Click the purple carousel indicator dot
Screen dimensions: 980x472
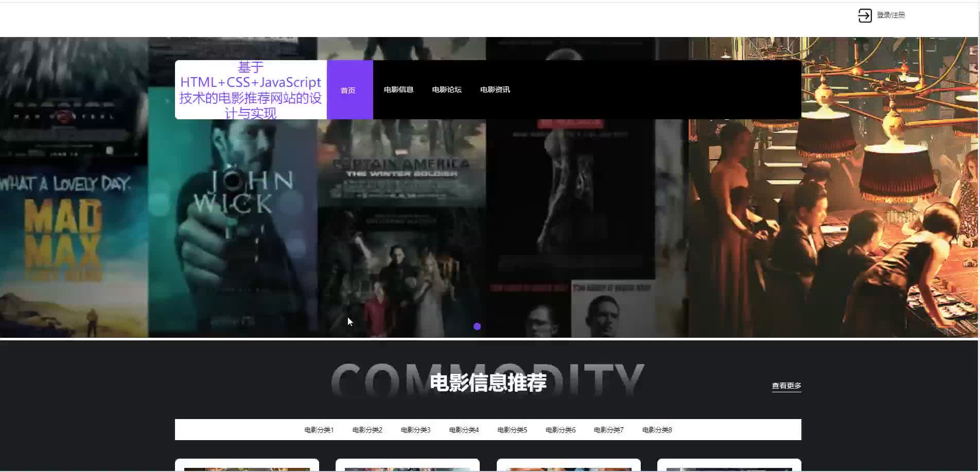(477, 326)
